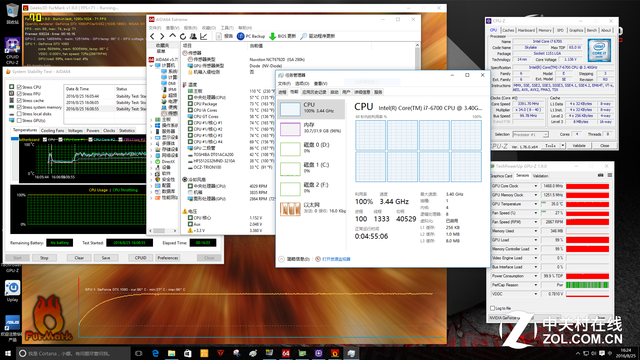Click the report page icon in AIDA64
The image size is (640, 360).
click(219, 36)
